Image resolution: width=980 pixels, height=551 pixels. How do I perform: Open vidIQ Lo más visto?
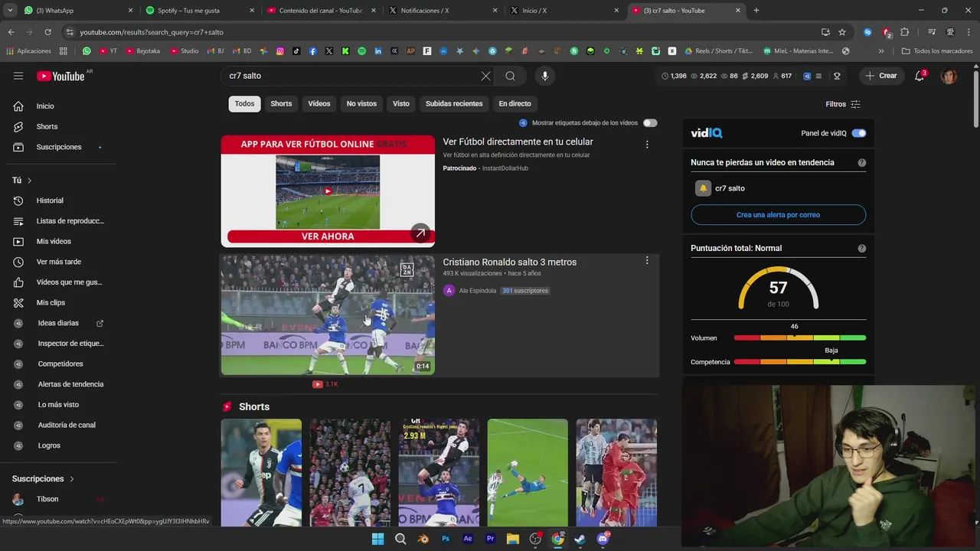pos(58,404)
